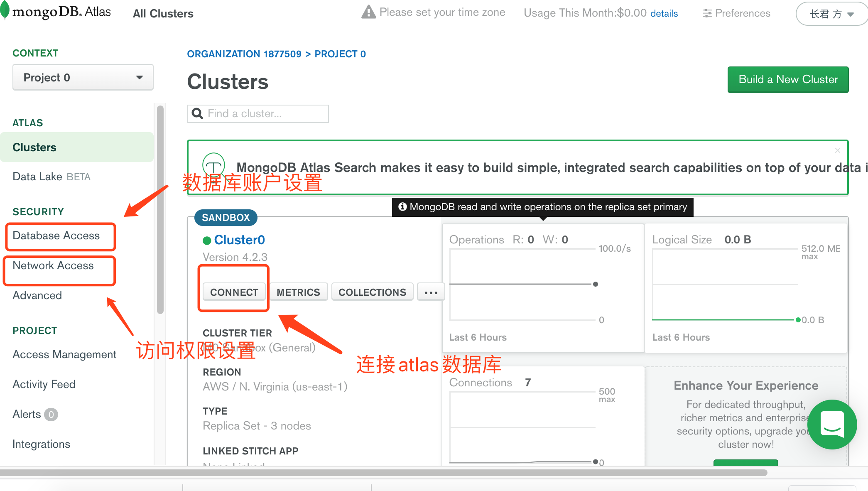Click the Alerts count badge
The width and height of the screenshot is (868, 491).
(51, 414)
